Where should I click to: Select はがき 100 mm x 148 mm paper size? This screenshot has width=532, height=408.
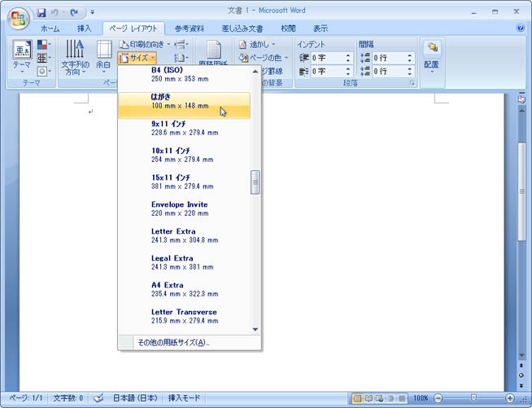click(185, 101)
